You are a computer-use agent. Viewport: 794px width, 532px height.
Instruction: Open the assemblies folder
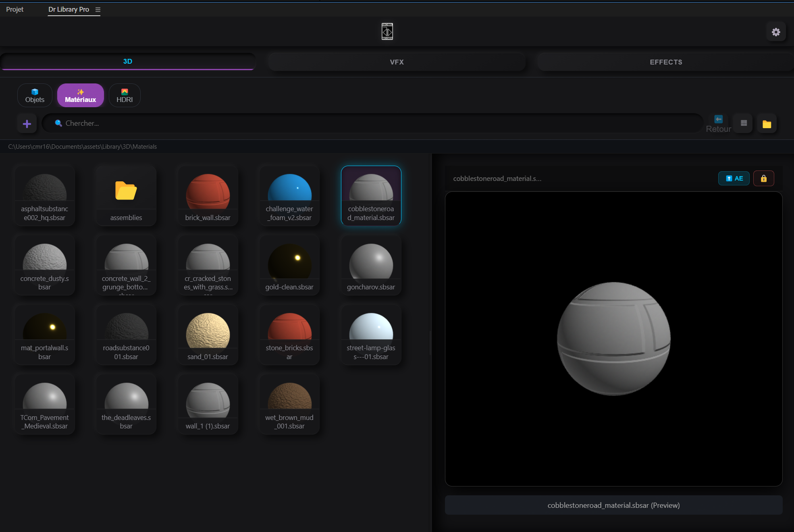click(x=126, y=196)
